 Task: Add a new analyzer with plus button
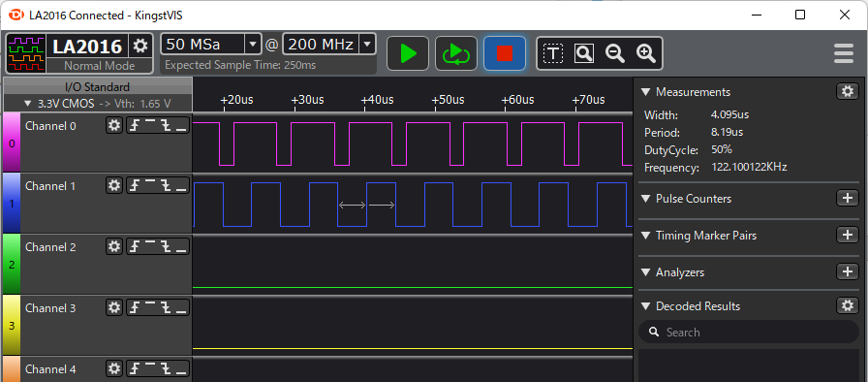coord(847,271)
